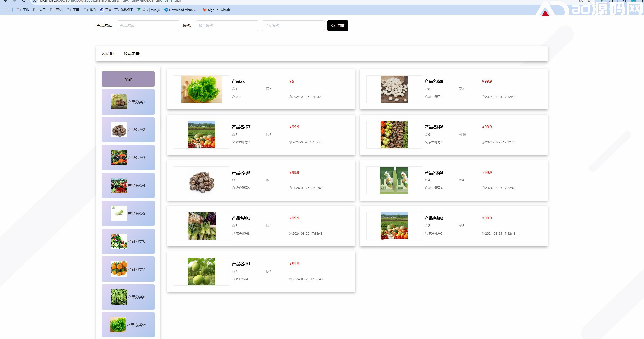Click the star icon on 产品名称8
Screen dimensions: 644x339
pos(426,89)
